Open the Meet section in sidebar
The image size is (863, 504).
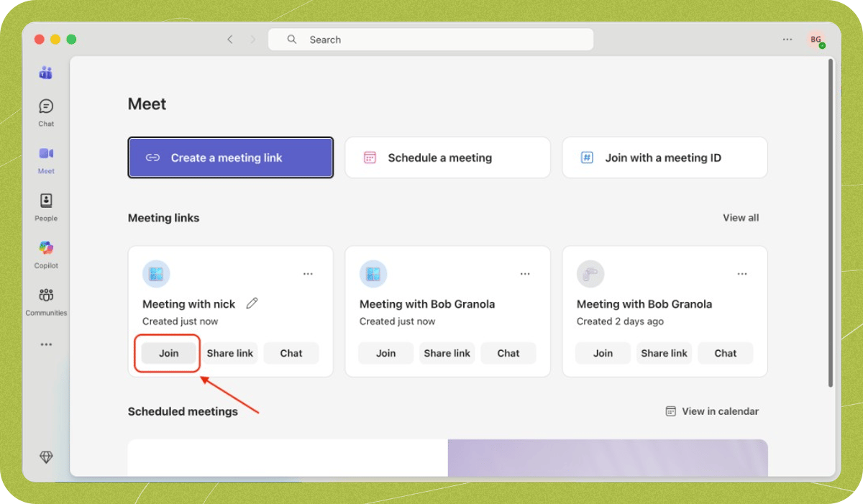[46, 160]
